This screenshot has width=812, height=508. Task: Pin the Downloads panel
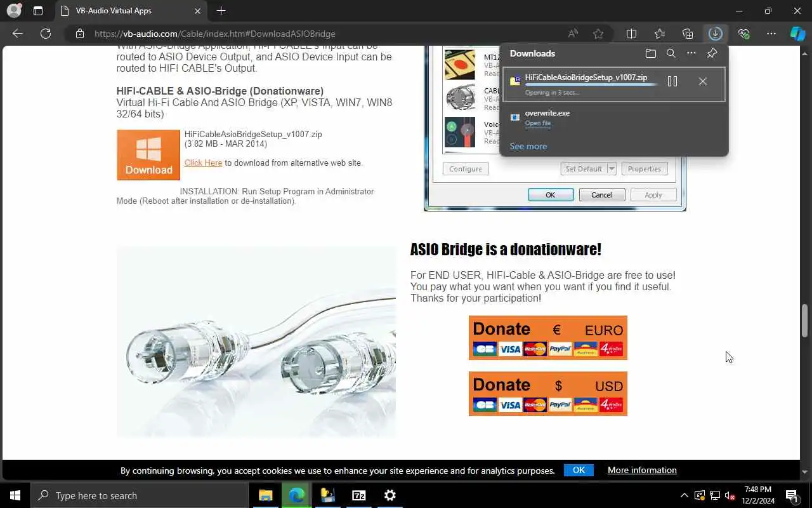click(x=712, y=53)
